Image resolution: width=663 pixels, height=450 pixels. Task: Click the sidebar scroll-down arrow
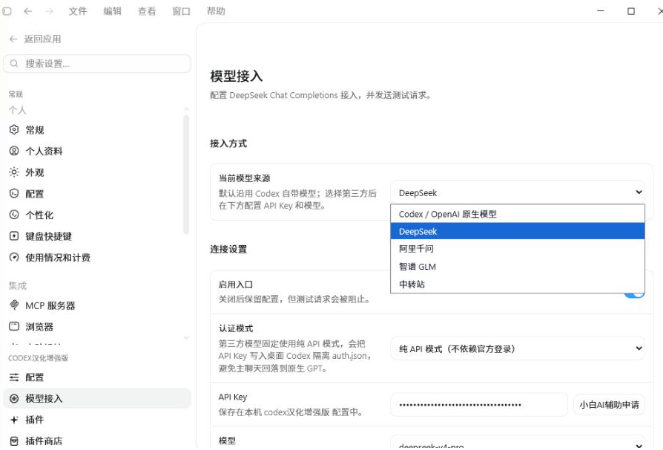pyautogui.click(x=186, y=338)
